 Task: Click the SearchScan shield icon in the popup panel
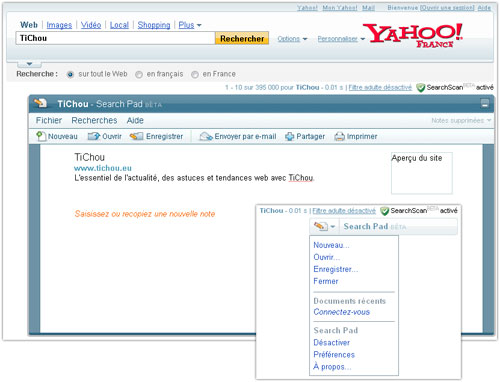click(x=385, y=211)
